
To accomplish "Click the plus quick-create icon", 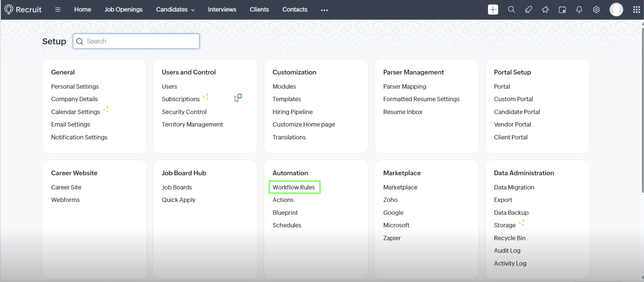I will click(493, 10).
